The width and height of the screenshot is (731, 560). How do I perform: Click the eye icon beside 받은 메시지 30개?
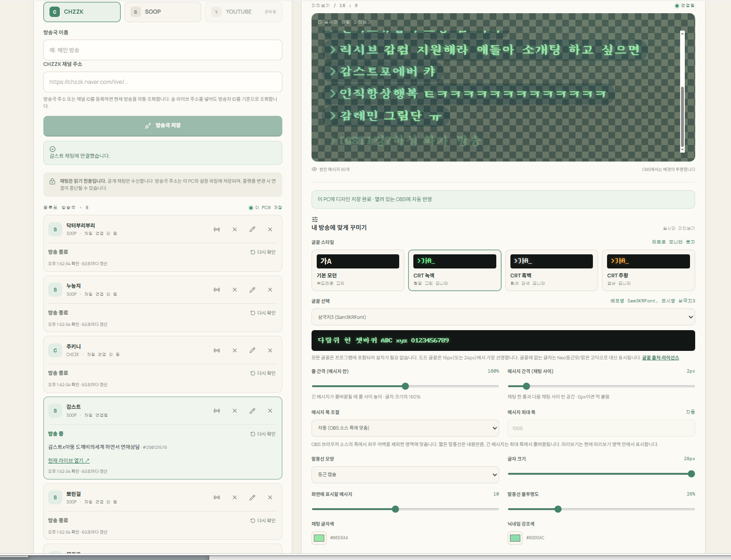[314, 169]
